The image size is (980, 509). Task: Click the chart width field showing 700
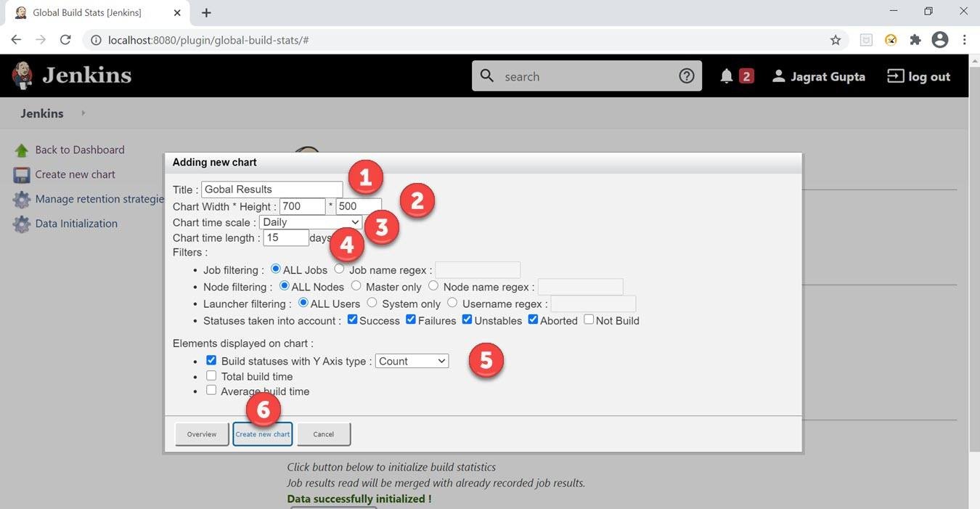pyautogui.click(x=302, y=207)
